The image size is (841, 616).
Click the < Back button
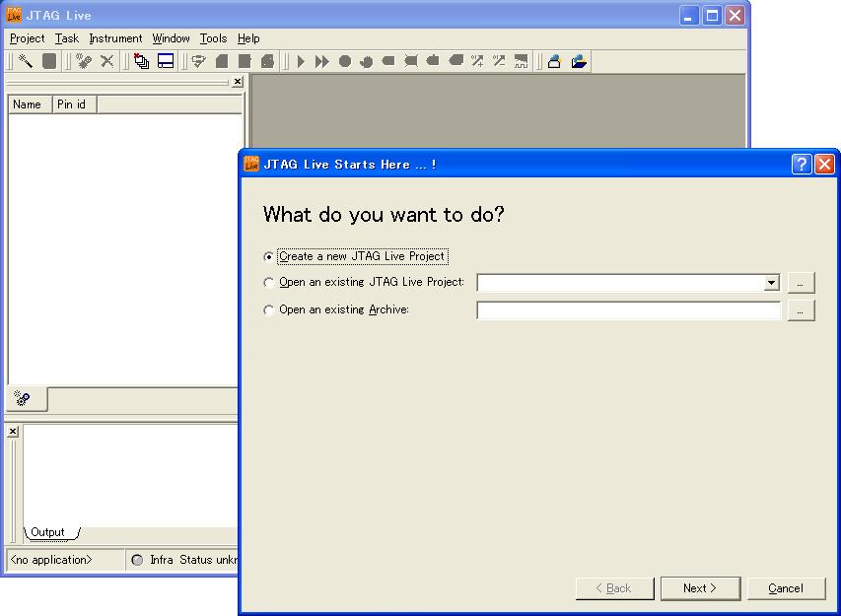point(614,588)
